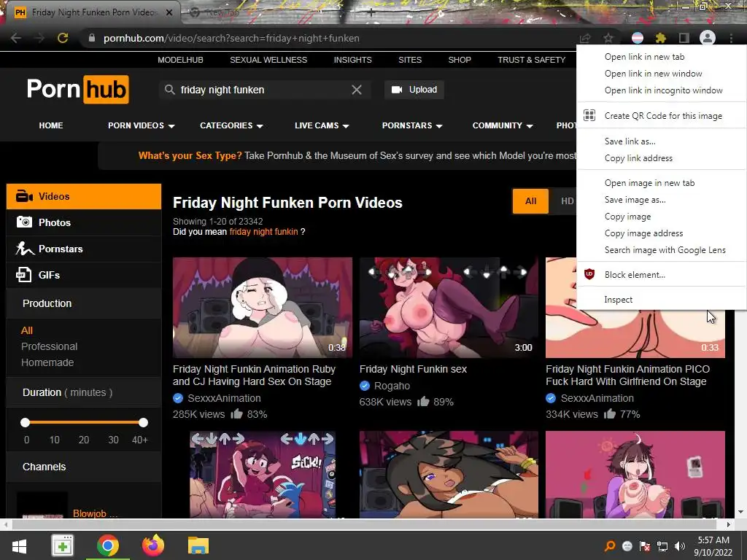Reload the page with the refresh icon
The width and height of the screenshot is (747, 560).
click(x=63, y=38)
